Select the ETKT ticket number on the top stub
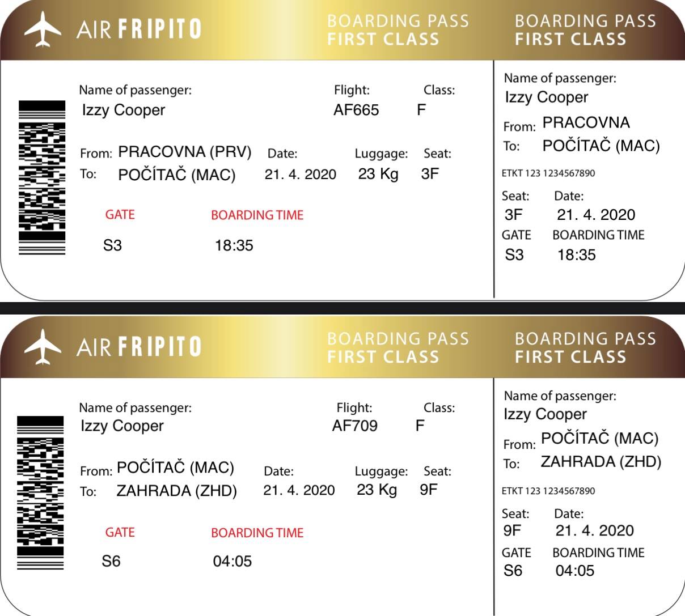Viewport: 685px width, 616px height. pyautogui.click(x=548, y=173)
